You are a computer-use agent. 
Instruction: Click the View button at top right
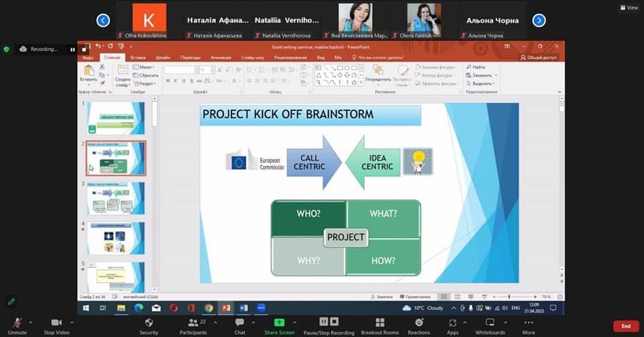click(628, 7)
